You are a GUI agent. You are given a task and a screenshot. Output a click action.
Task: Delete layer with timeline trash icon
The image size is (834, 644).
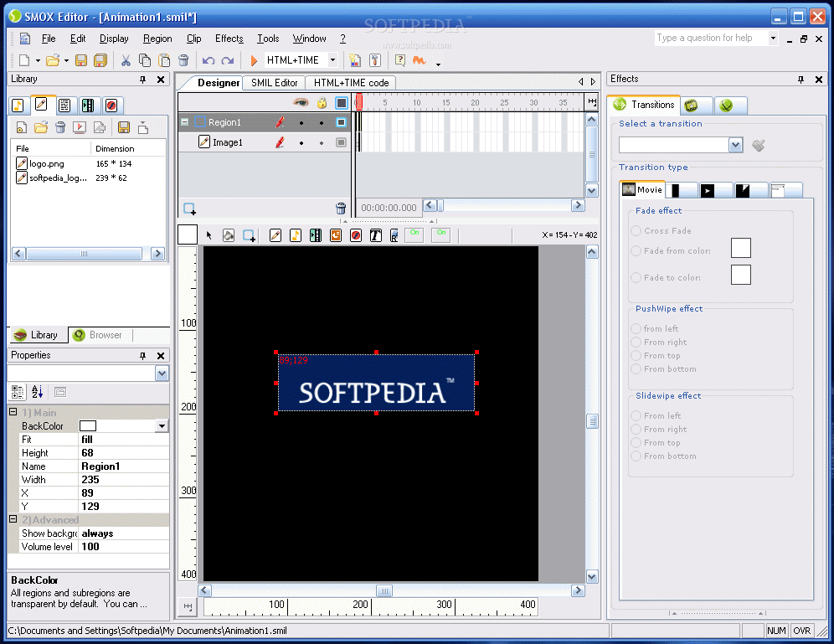click(x=341, y=209)
